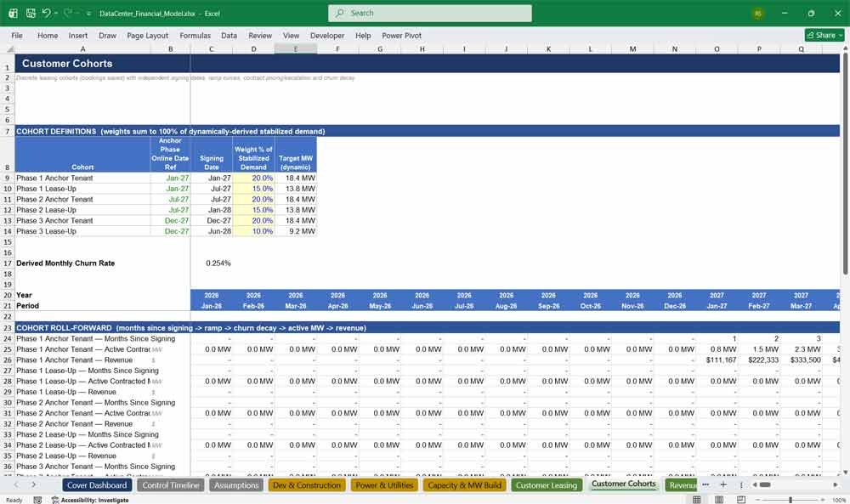Click the horizontal scrollbar thumb
Screen dimensions: 850x504
pos(765,484)
